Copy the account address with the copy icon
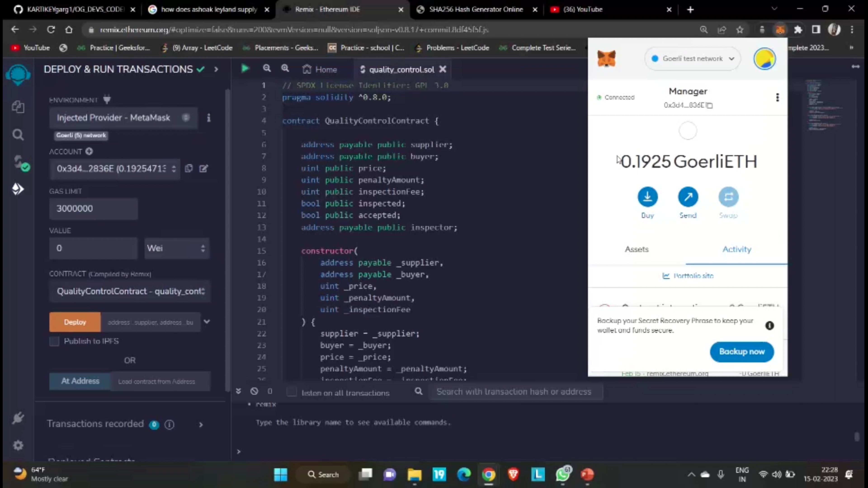The height and width of the screenshot is (488, 868). (x=189, y=168)
